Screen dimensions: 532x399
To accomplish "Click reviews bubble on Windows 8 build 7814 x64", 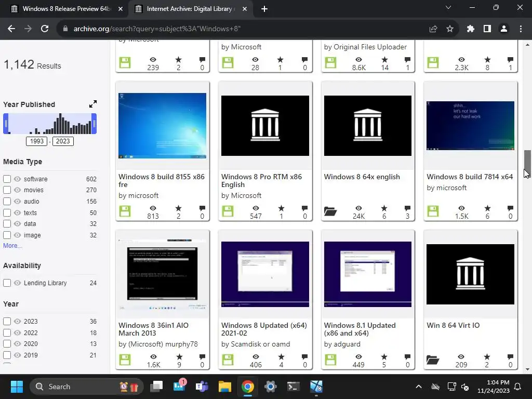I will (x=510, y=208).
